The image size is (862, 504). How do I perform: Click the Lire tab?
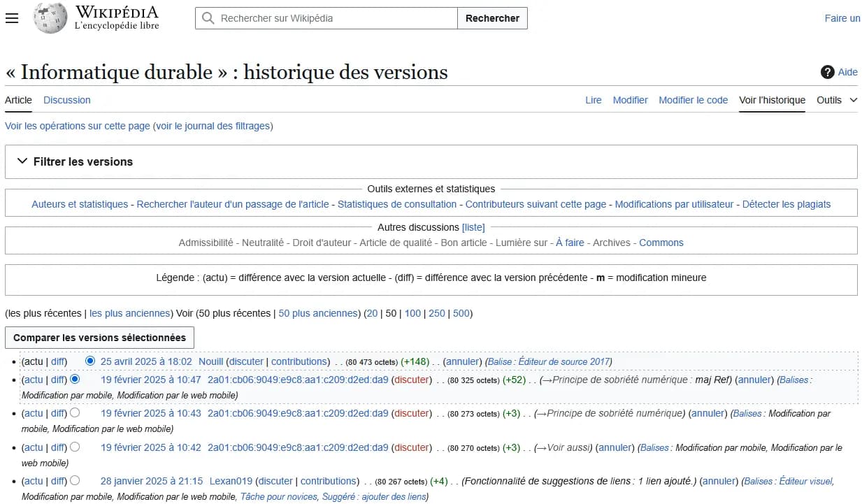click(593, 100)
